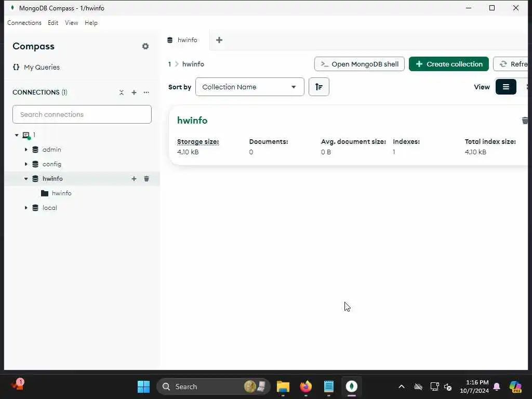Expand the local database
This screenshot has height=399, width=532.
pyautogui.click(x=26, y=208)
